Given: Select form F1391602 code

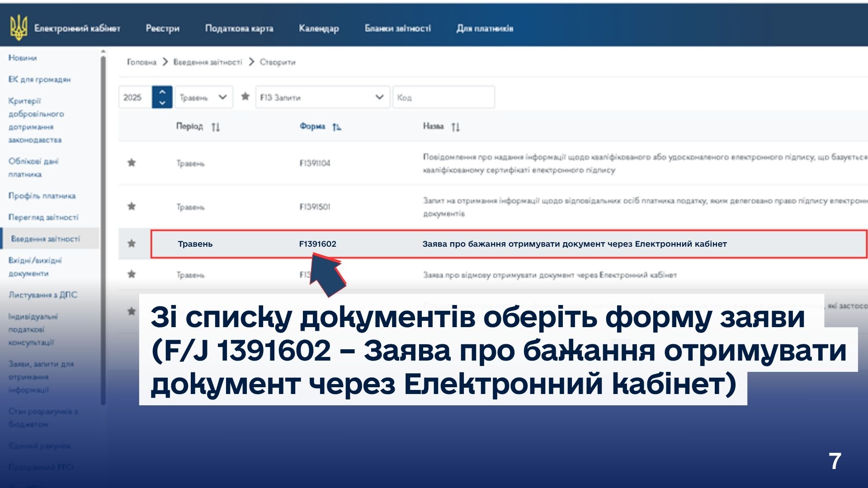Looking at the screenshot, I should 317,244.
